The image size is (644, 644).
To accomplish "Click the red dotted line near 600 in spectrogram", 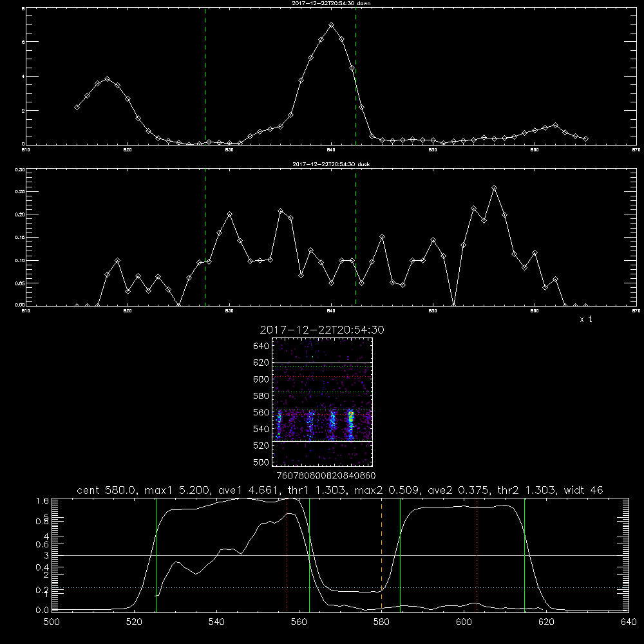I will [x=323, y=376].
